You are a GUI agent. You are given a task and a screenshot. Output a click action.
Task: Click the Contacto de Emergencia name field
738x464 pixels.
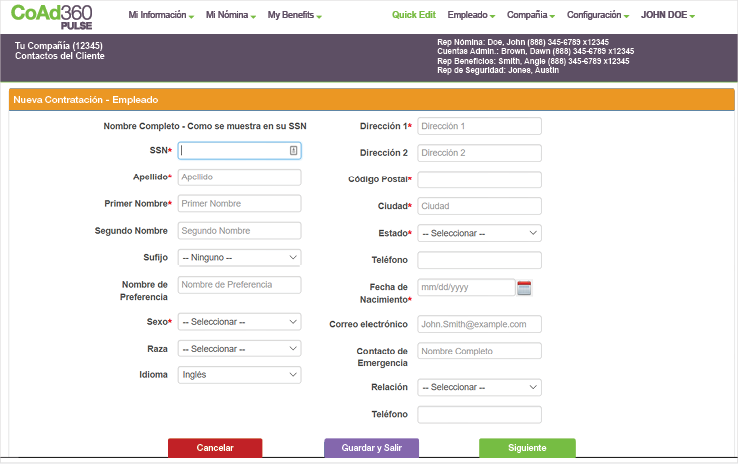[x=479, y=351]
